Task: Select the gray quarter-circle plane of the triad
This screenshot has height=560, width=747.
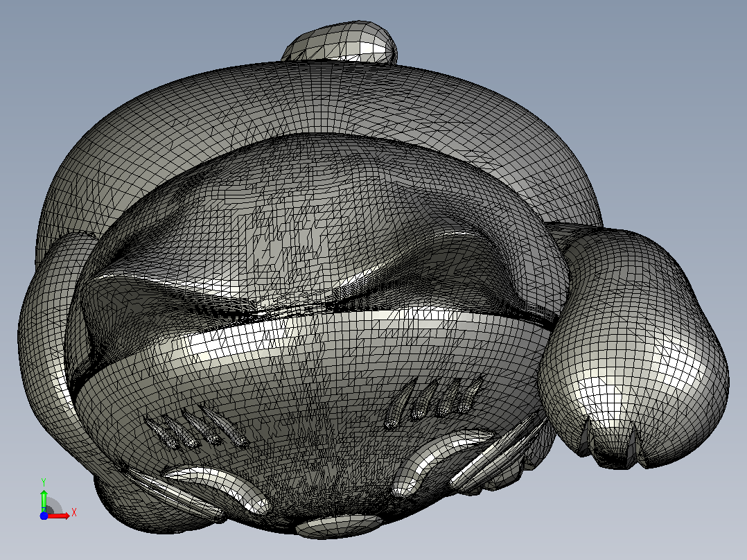Action: pos(53,506)
